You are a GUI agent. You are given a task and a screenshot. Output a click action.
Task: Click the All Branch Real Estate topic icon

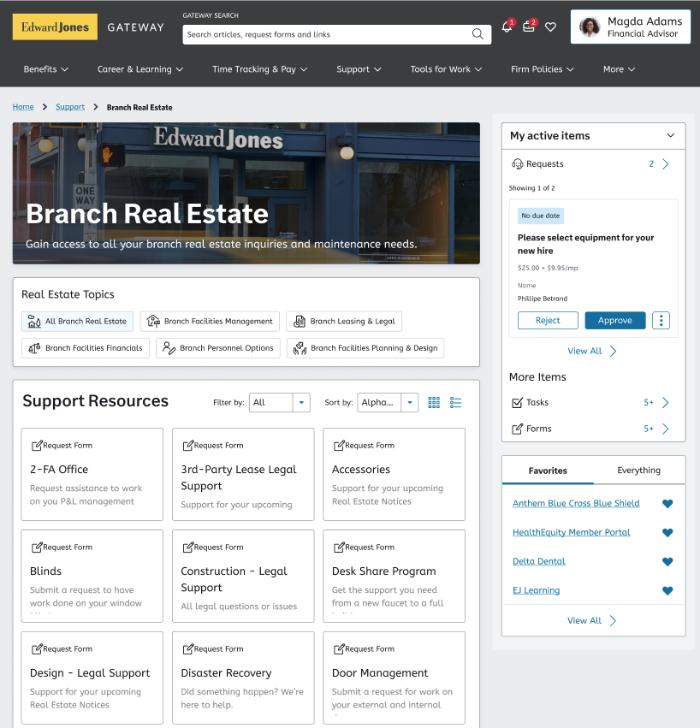click(34, 322)
